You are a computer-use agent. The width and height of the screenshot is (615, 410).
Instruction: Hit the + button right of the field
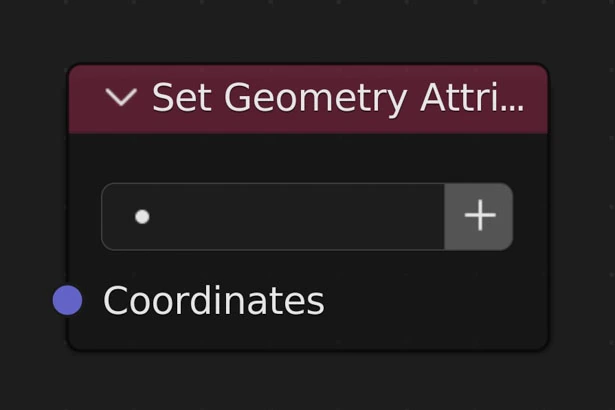click(x=479, y=216)
